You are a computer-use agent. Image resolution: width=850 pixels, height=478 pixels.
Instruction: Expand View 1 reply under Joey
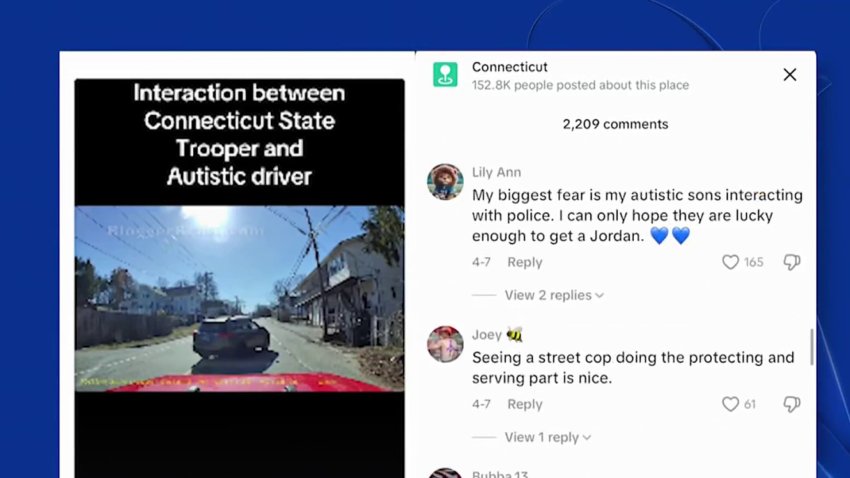(x=548, y=437)
